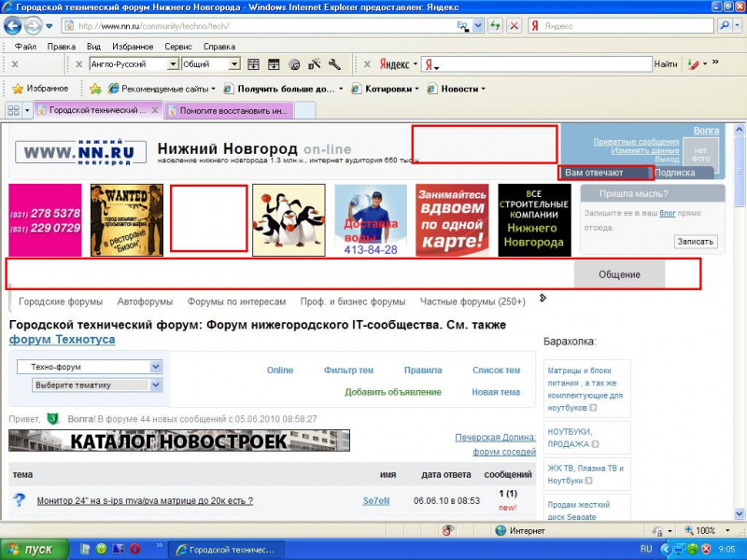Open the Вид menu

(x=93, y=47)
